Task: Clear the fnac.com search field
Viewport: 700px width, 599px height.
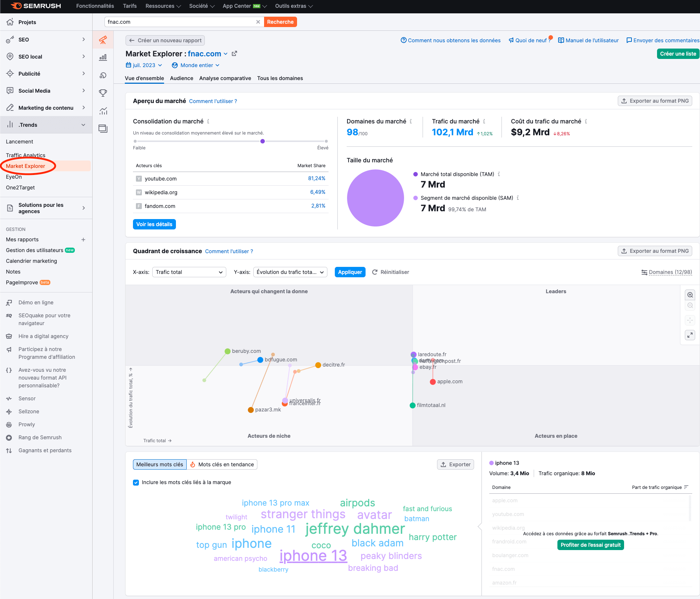Action: click(258, 22)
